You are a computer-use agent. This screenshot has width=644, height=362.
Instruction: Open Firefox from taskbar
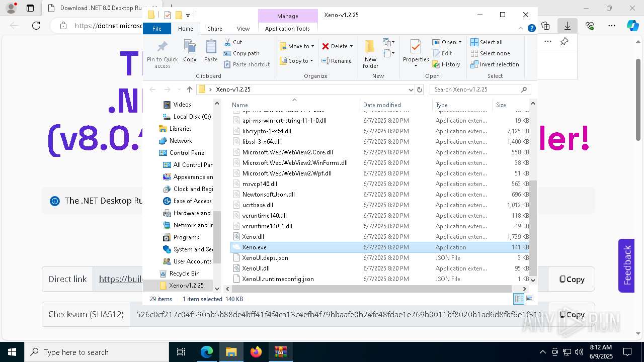256,352
